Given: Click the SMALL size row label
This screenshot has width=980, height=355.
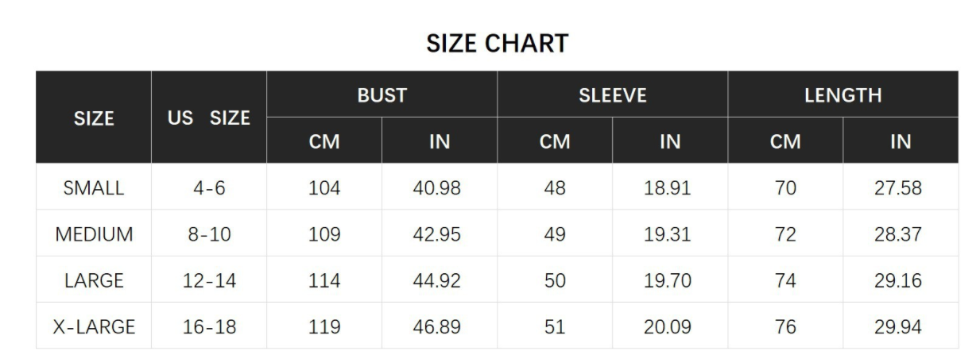Looking at the screenshot, I should click(94, 188).
